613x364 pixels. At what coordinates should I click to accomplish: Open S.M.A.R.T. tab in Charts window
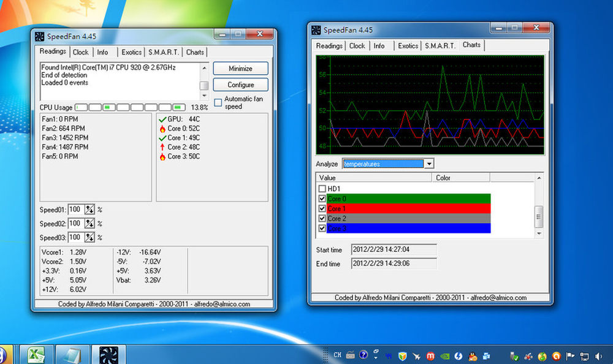click(440, 46)
